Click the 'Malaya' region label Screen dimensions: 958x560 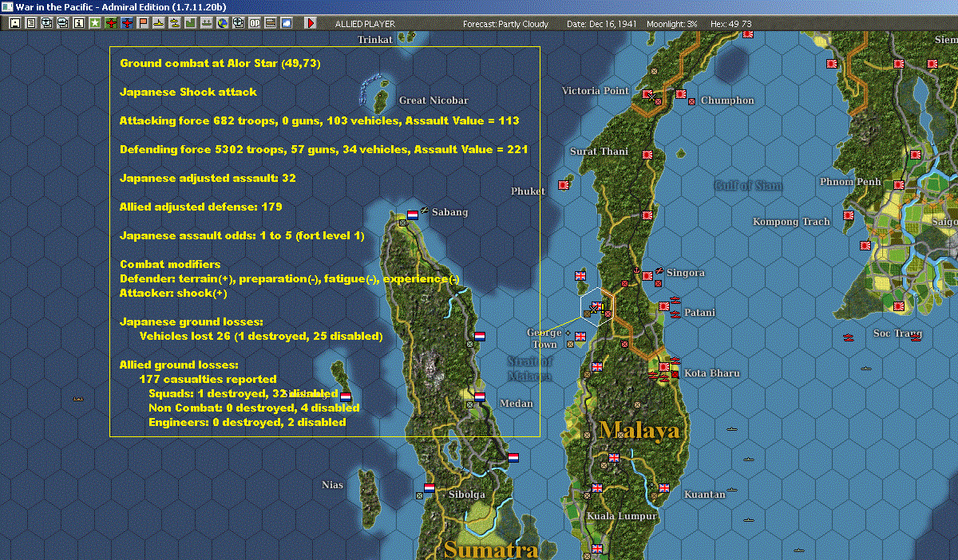coord(640,432)
